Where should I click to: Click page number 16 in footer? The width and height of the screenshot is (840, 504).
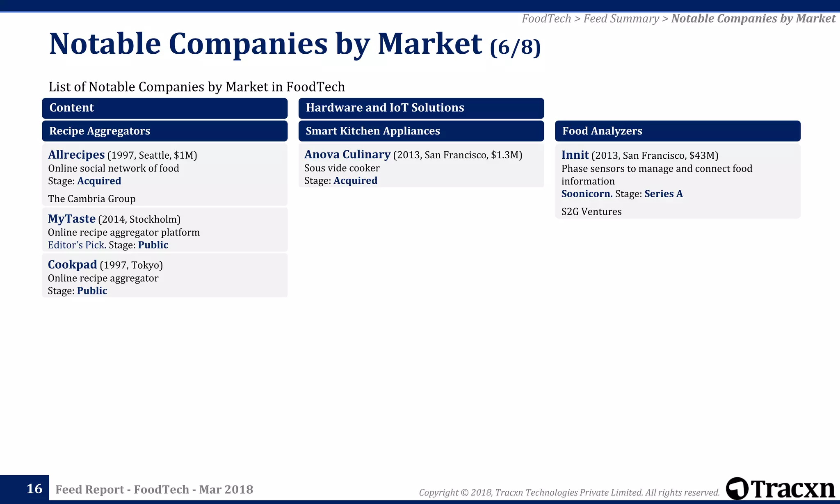(x=34, y=488)
